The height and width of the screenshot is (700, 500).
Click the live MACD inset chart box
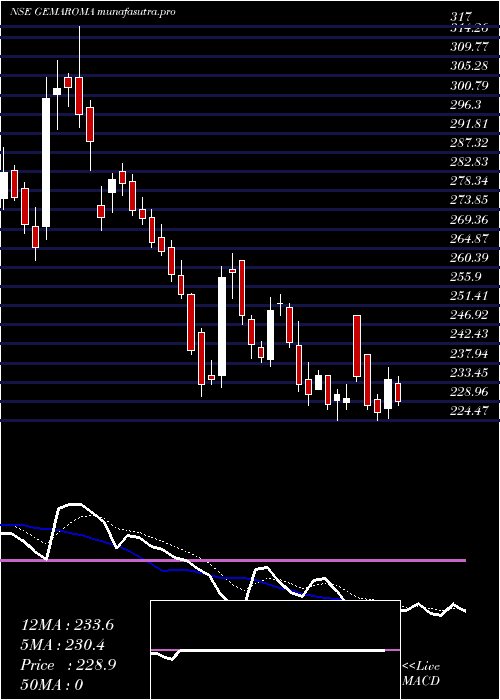pos(275,650)
